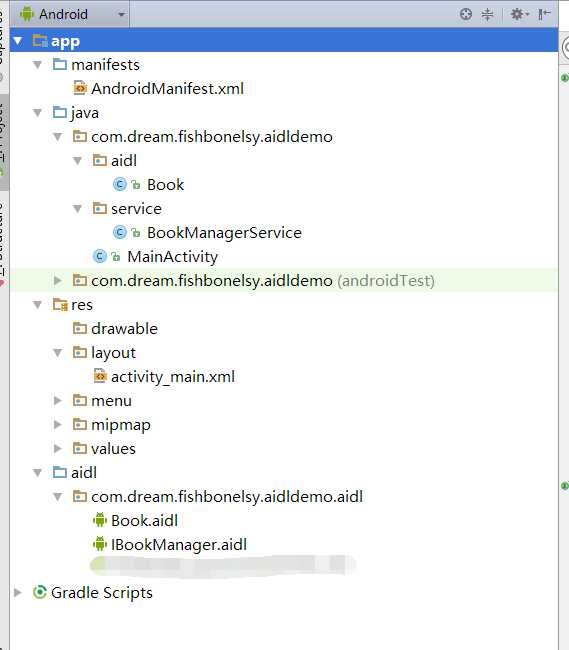Select the main aidldemo package icon
Screen dimensions: 569x650
[80, 136]
